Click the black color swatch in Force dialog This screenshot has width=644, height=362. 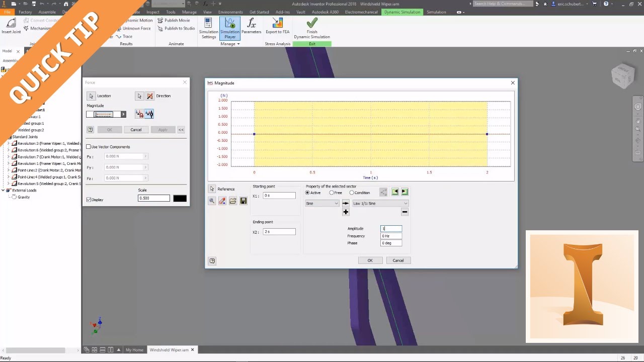pyautogui.click(x=180, y=199)
